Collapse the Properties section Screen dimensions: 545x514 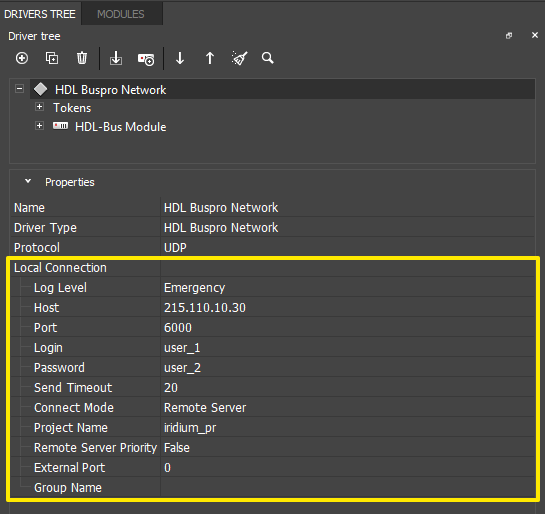click(x=28, y=181)
